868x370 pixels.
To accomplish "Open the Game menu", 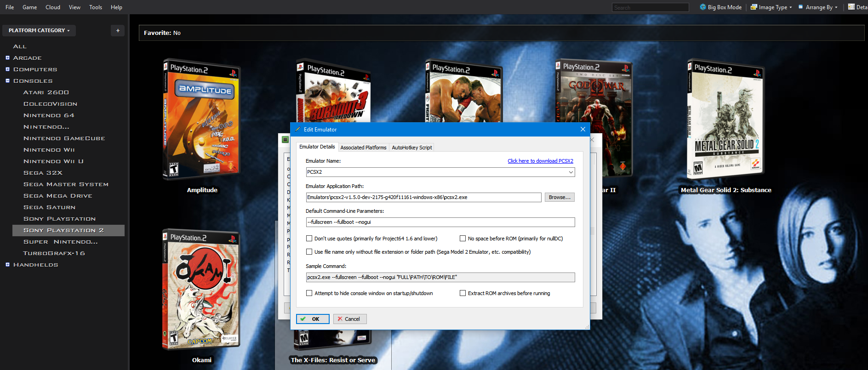I will coord(30,7).
